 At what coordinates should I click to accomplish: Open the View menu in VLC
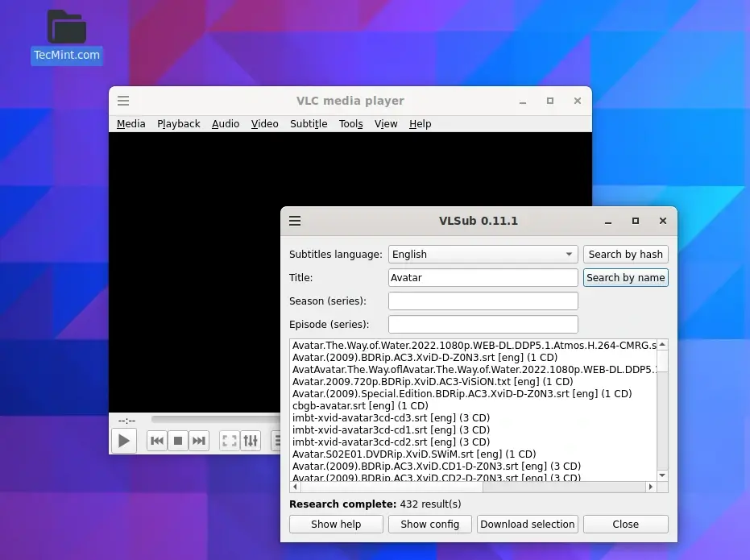(386, 124)
